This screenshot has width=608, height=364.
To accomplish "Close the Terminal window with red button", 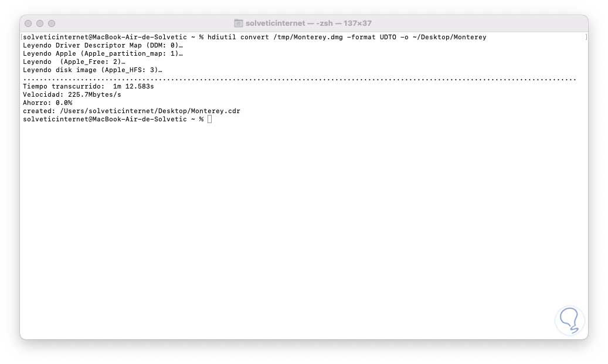I will click(28, 23).
